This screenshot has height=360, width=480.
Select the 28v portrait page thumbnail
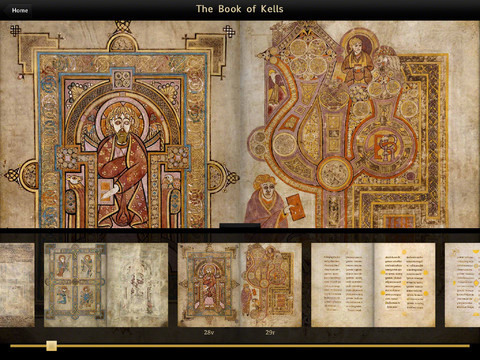[x=209, y=285]
